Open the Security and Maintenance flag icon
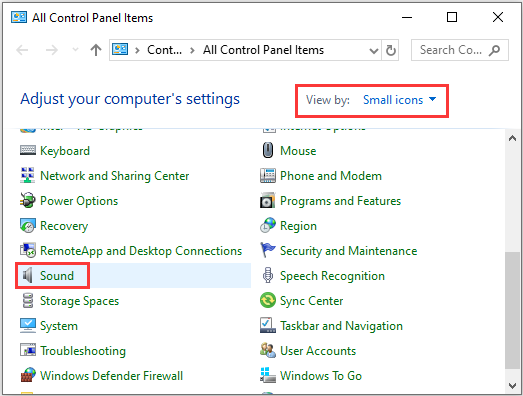 (268, 250)
